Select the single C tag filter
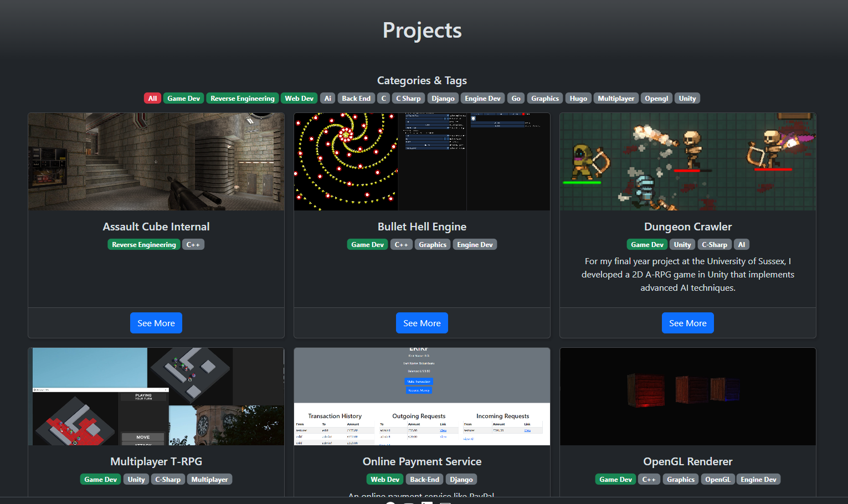The height and width of the screenshot is (504, 848). (x=383, y=98)
